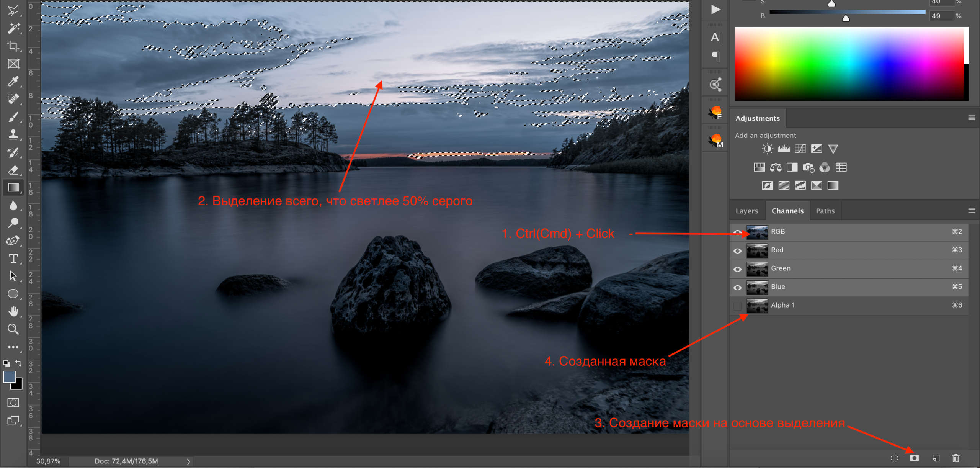Pick the Eyedropper tool
Image resolution: width=980 pixels, height=468 pixels.
tap(13, 82)
